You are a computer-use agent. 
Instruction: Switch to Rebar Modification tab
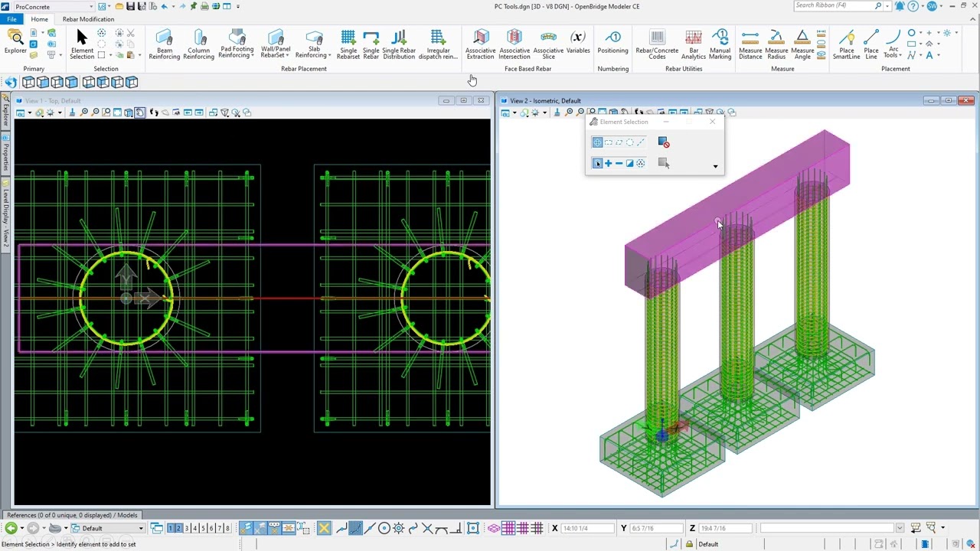coord(88,19)
